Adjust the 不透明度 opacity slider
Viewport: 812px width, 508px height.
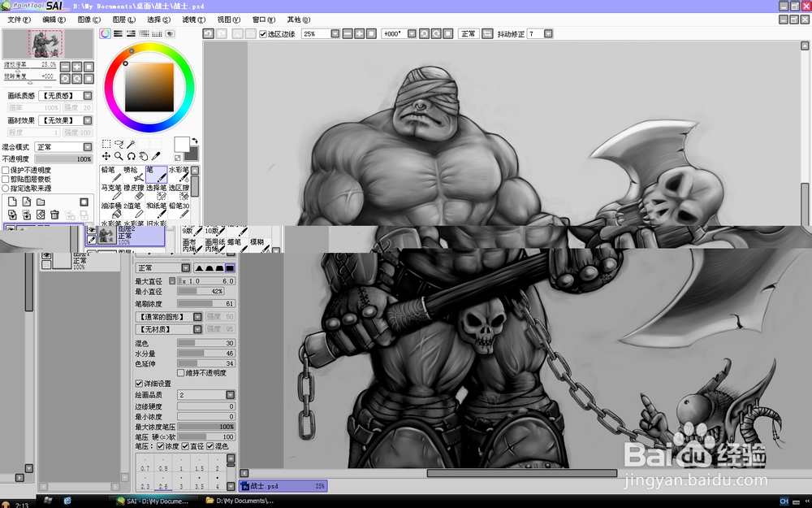coord(63,159)
